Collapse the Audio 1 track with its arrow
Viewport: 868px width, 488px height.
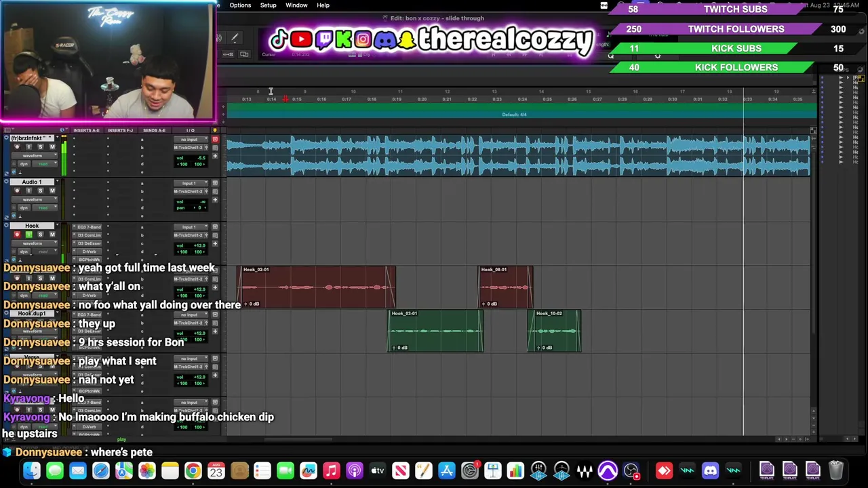coord(6,182)
